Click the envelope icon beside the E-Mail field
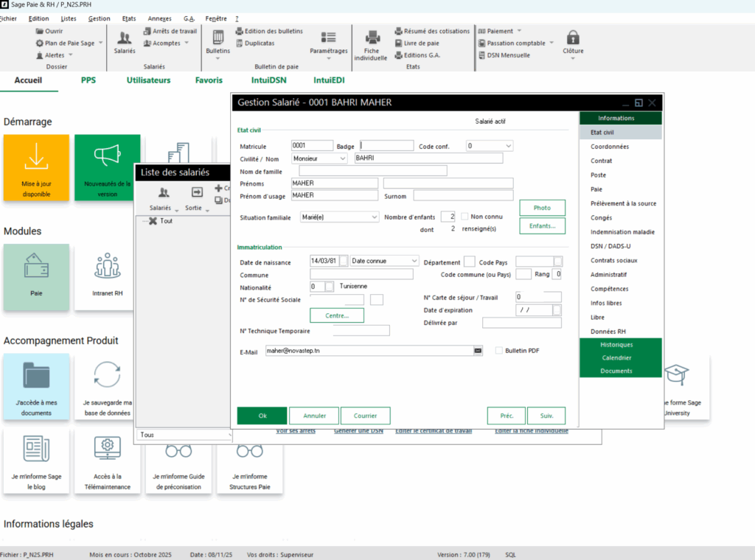The image size is (755, 560). (x=477, y=351)
